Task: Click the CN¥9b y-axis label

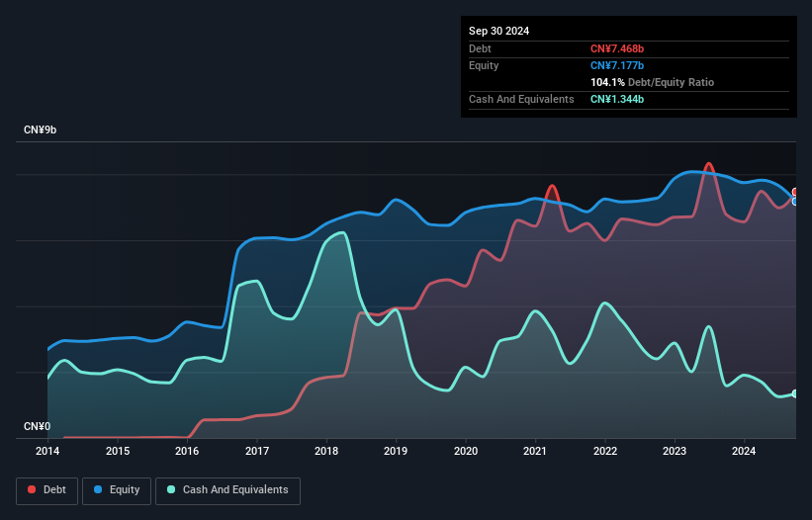Action: point(40,130)
